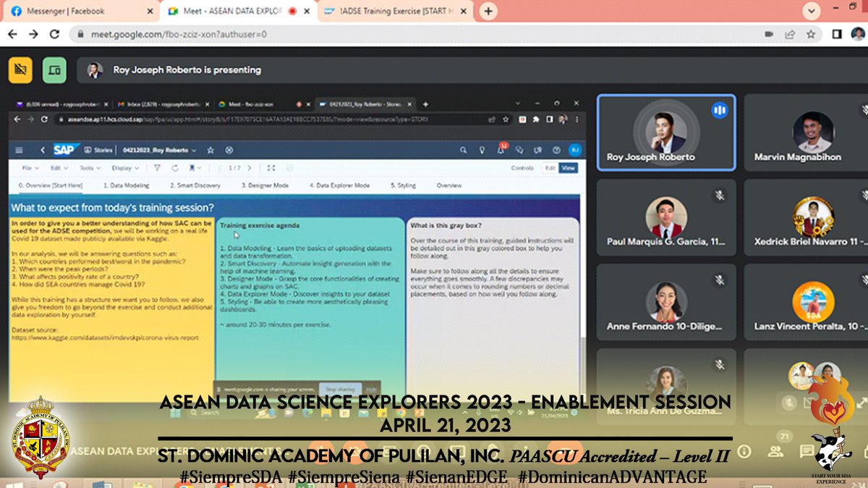Image resolution: width=868 pixels, height=488 pixels.
Task: Select Roy Joseph Roberto participant tile
Action: (x=666, y=132)
